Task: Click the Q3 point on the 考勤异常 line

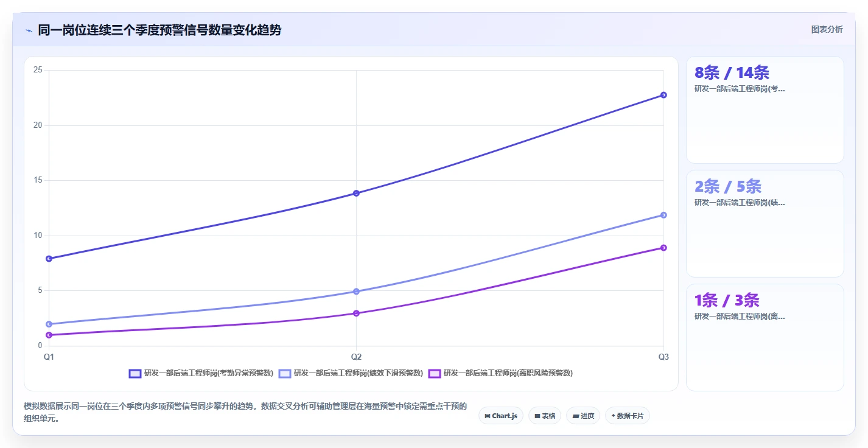Action: pyautogui.click(x=663, y=95)
